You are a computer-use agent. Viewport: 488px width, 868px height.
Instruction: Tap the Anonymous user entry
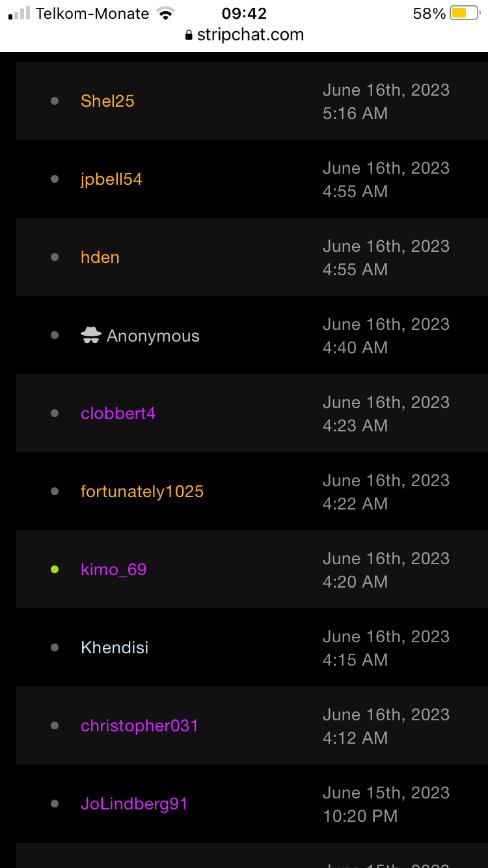[153, 336]
